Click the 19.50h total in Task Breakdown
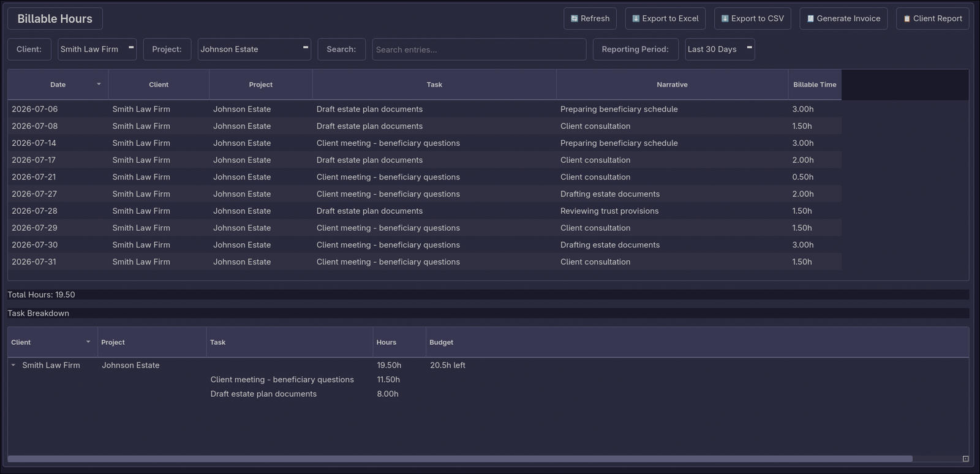 coord(389,365)
